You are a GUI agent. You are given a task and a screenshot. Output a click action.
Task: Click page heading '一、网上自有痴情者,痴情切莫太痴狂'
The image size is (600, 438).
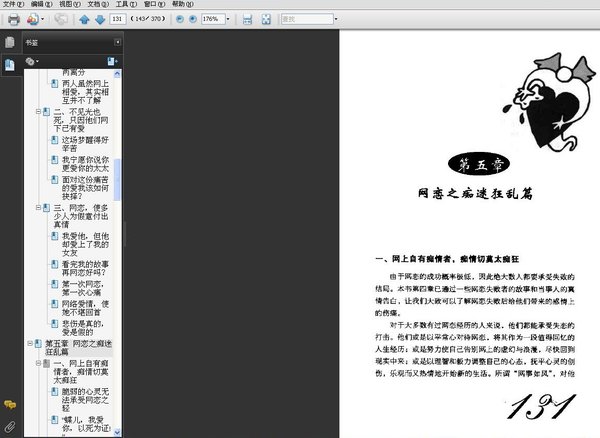447,259
